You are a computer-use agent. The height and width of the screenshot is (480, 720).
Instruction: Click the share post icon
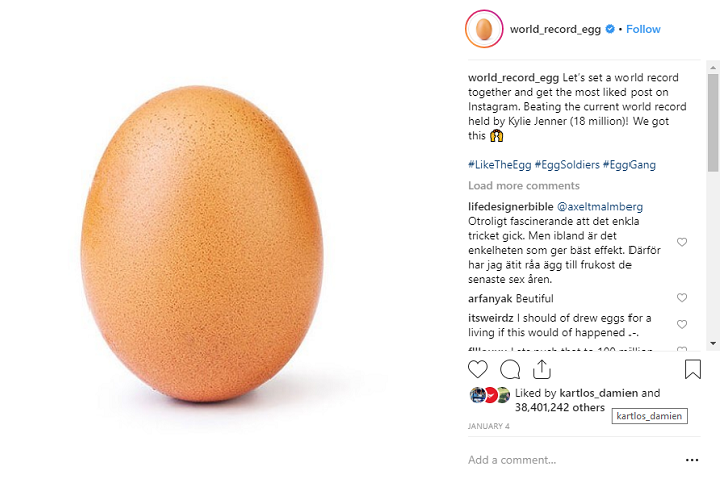click(x=542, y=369)
